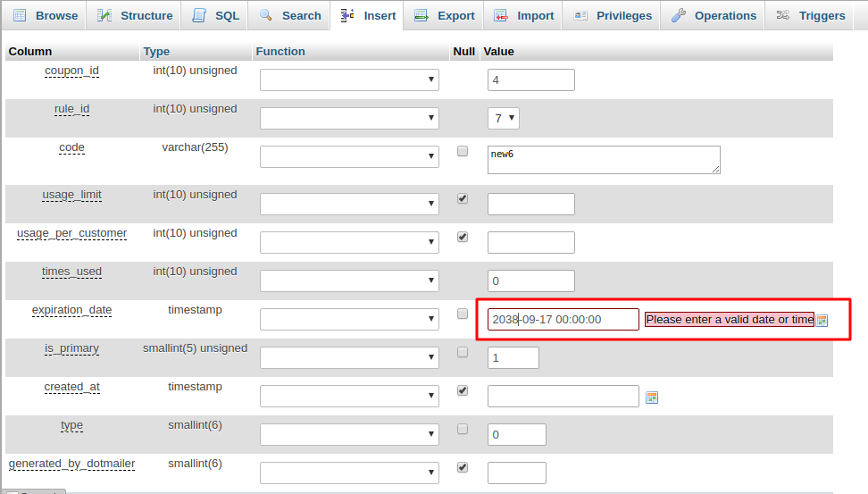Open rule_id value dropdown showing 7

(x=503, y=118)
